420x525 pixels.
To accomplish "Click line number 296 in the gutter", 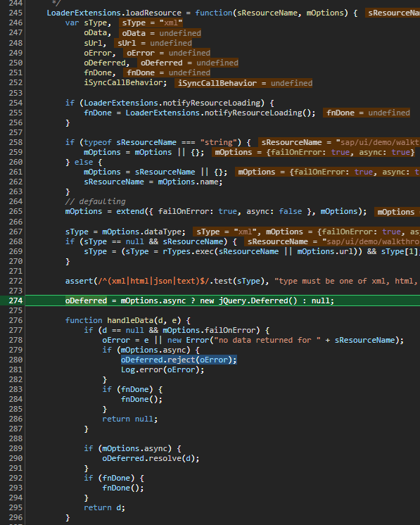I will [15, 517].
